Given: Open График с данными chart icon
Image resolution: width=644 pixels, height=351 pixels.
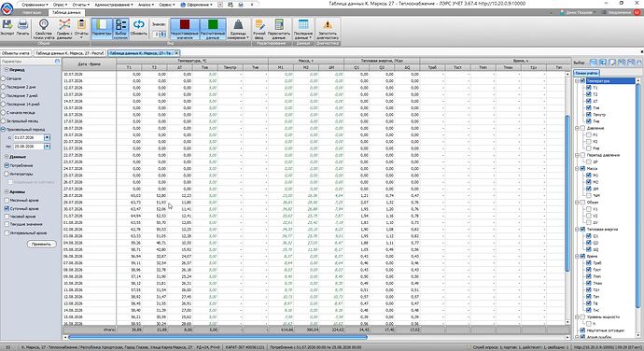Looking at the screenshot, I should pos(64,29).
